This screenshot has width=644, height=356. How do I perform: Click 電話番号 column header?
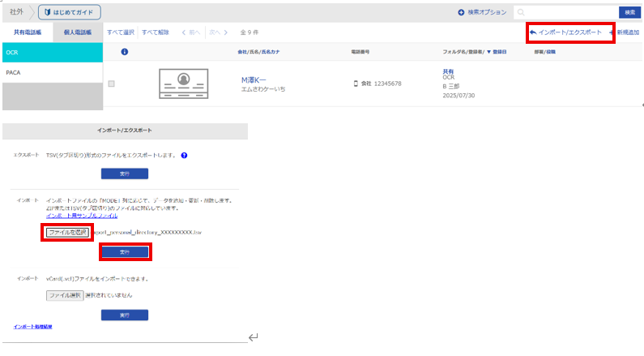point(360,52)
